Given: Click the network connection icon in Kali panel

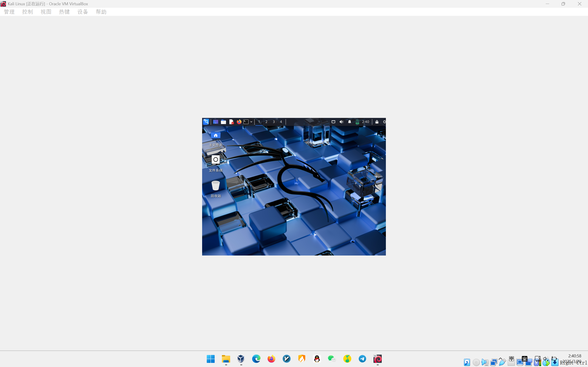Looking at the screenshot, I should tap(333, 122).
